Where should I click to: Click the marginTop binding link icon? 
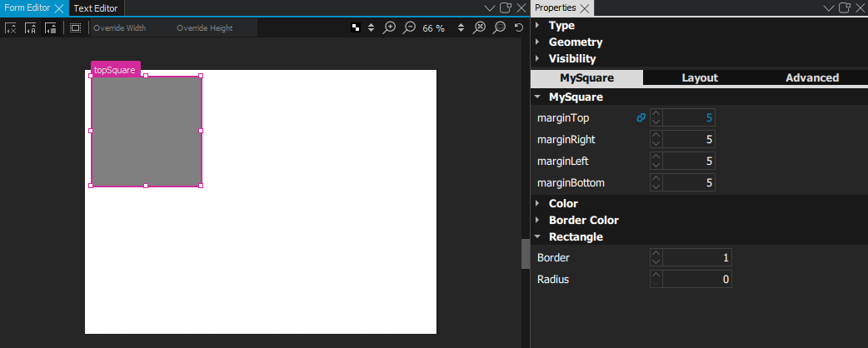pyautogui.click(x=641, y=118)
